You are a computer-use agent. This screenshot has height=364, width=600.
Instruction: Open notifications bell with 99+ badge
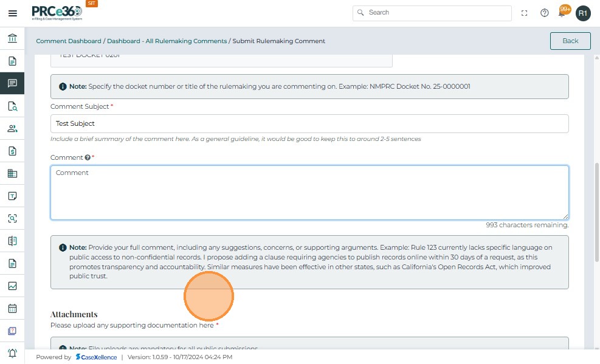point(563,12)
